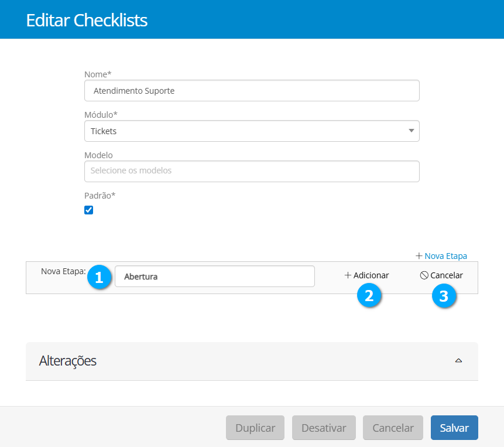Click the Módulo dropdown arrow
Viewport: 504px width, 447px height.
(411, 131)
